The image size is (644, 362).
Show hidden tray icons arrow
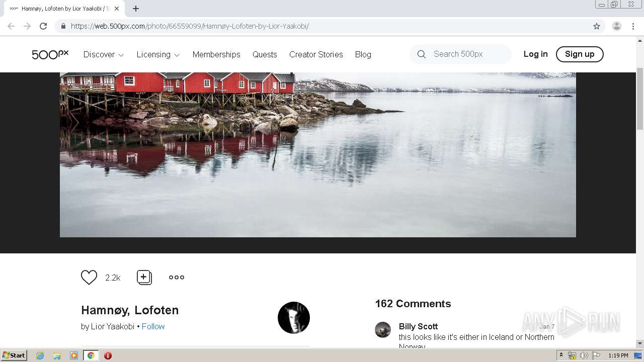(x=561, y=355)
